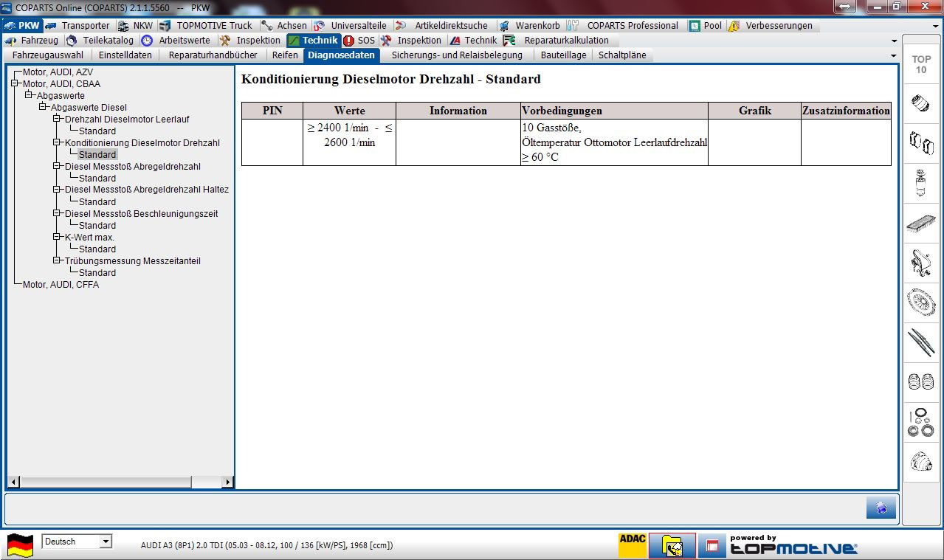Collapse the Motor, AUDI, CBAA node
This screenshot has height=560, width=944.
click(x=15, y=83)
